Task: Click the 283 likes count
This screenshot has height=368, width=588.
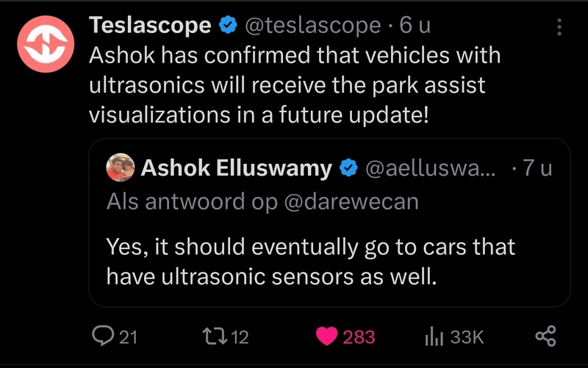Action: pos(359,336)
